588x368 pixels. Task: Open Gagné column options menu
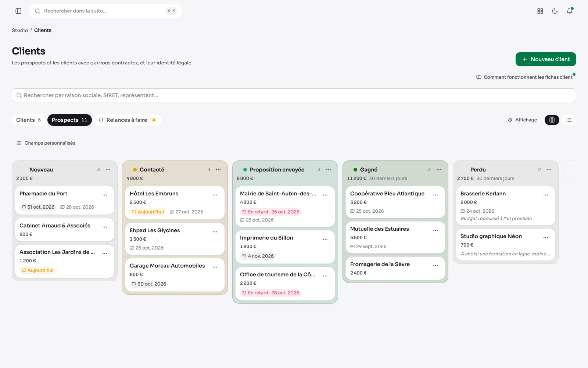(439, 169)
